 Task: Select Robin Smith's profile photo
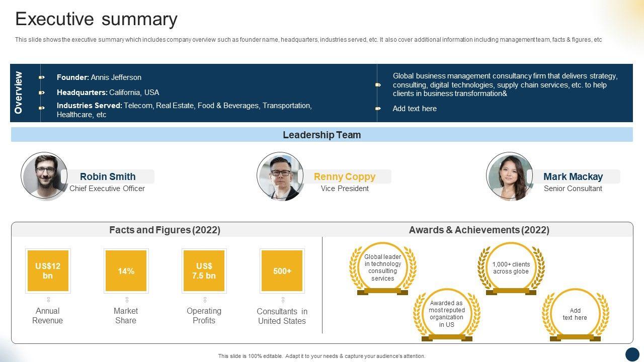(x=44, y=176)
